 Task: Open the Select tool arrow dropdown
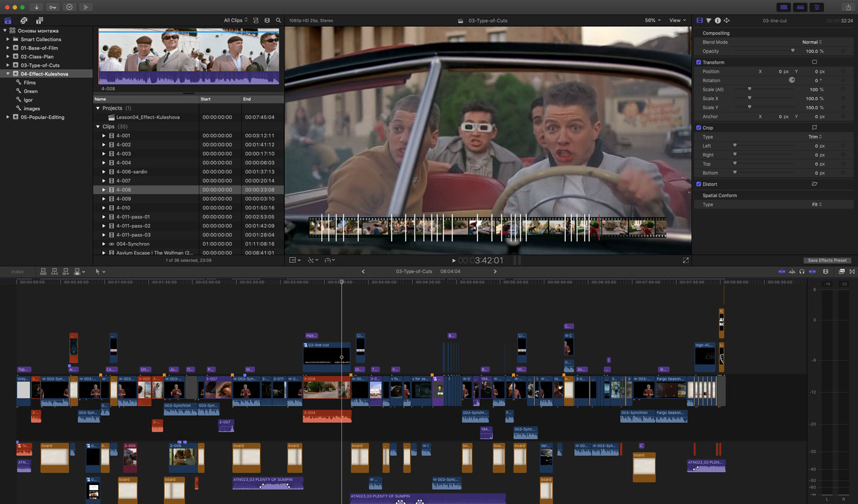point(100,271)
